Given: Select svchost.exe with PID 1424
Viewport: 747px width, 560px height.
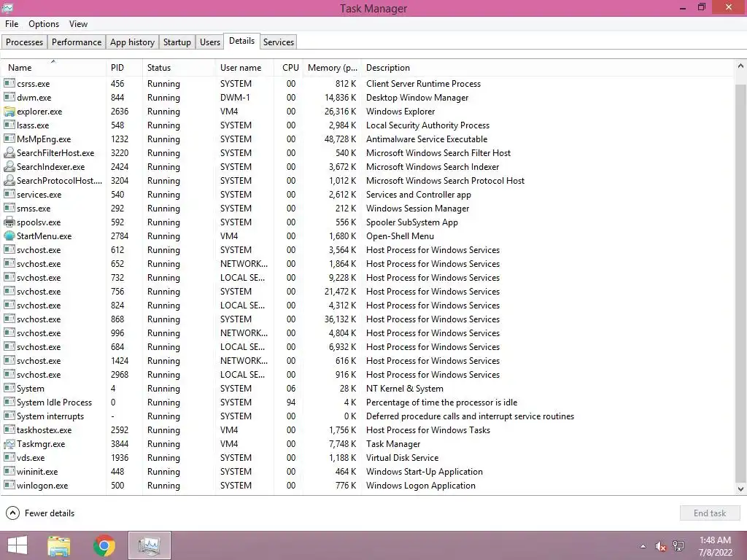Looking at the screenshot, I should 367,360.
